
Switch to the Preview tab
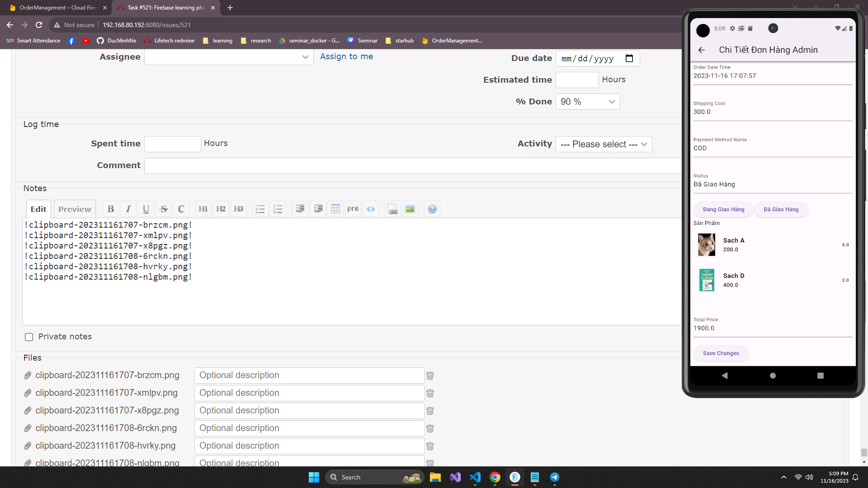[75, 209]
